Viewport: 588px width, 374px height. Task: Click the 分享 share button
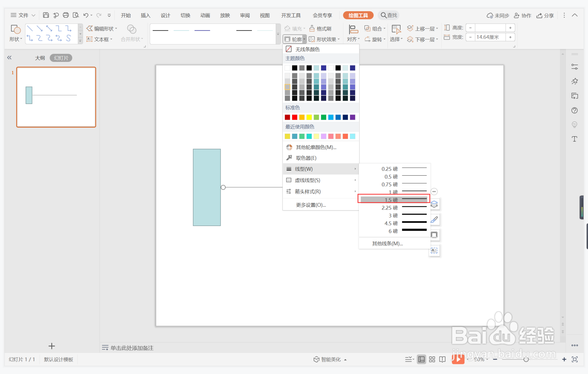pyautogui.click(x=545, y=15)
